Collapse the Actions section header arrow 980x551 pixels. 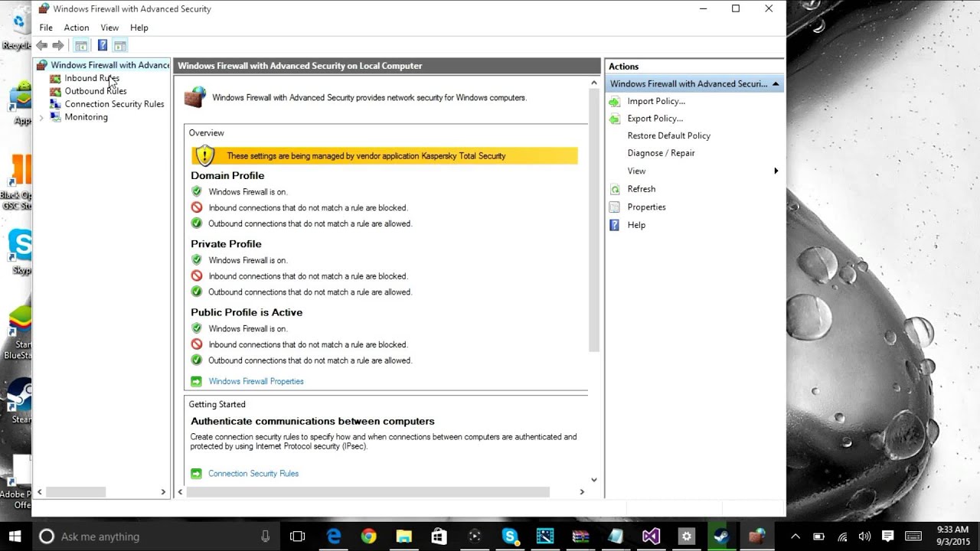[776, 84]
